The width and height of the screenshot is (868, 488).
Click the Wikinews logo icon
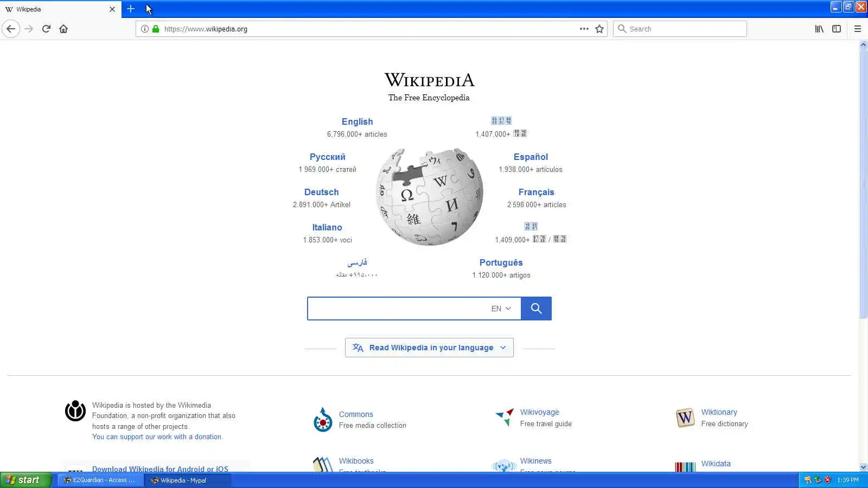pos(504,465)
